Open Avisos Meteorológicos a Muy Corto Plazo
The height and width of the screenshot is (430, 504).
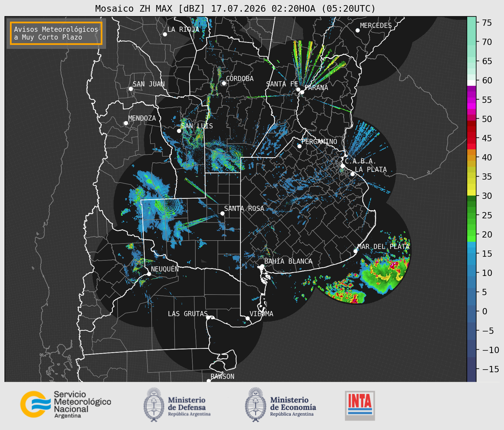click(56, 33)
